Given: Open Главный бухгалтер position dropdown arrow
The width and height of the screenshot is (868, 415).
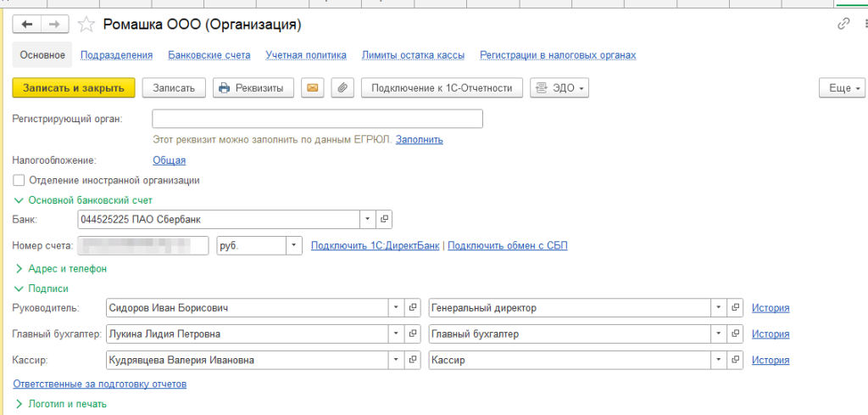Looking at the screenshot, I should pos(719,334).
